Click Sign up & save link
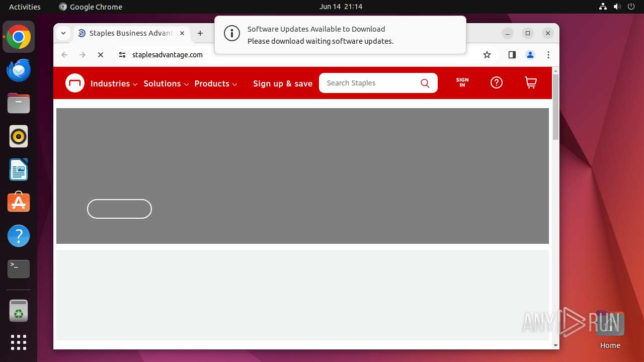644x362 pixels. point(283,83)
